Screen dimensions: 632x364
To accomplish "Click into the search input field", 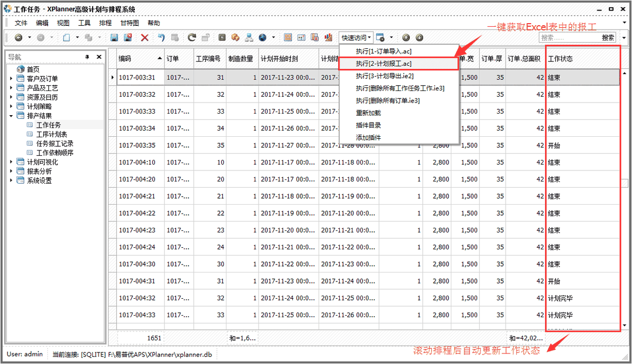I will point(569,38).
